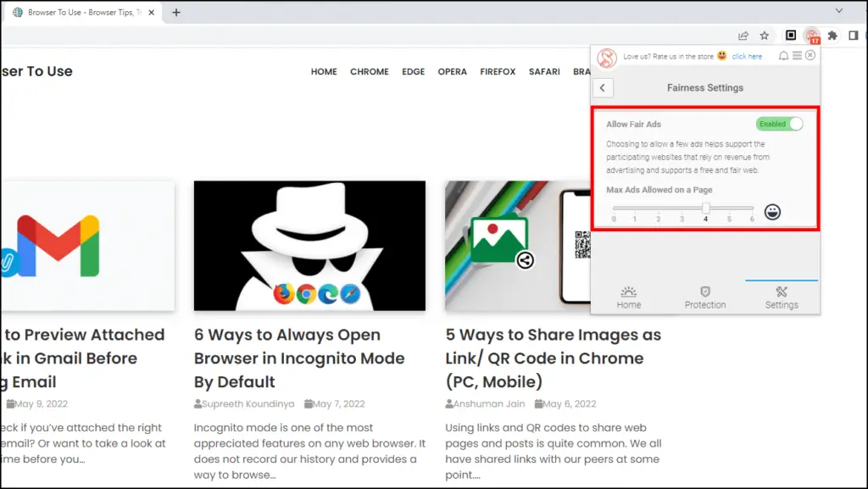
Task: Open '6 Ways to Always Open Browser in Incognito' headline
Action: [299, 358]
